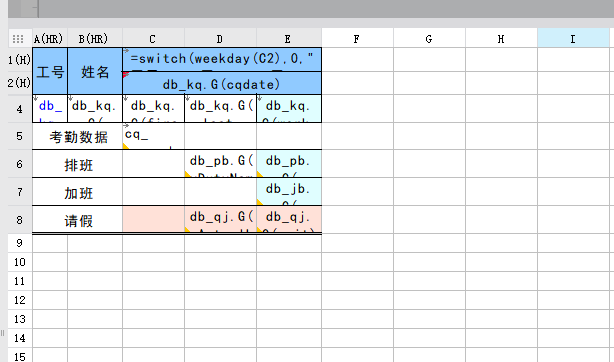Select row header 13
The height and width of the screenshot is (362, 614).
(20, 319)
